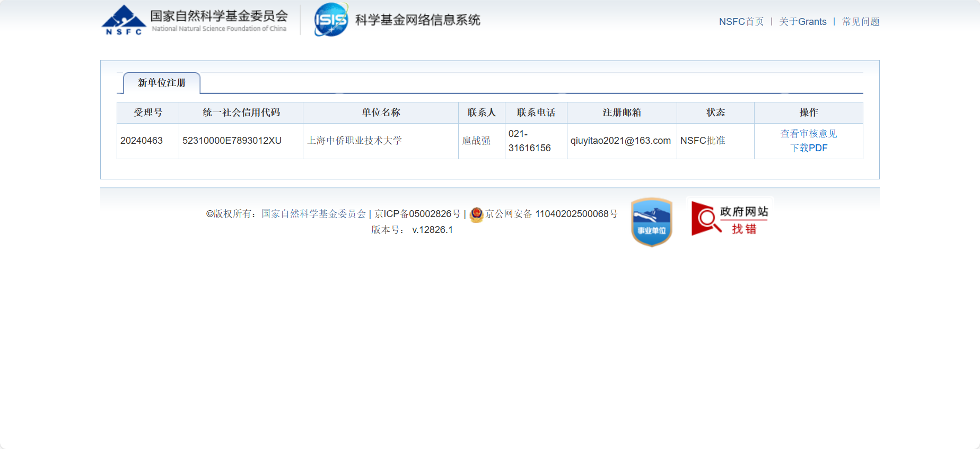Open the 关于Grants link
Viewport: 980px width, 449px height.
802,22
